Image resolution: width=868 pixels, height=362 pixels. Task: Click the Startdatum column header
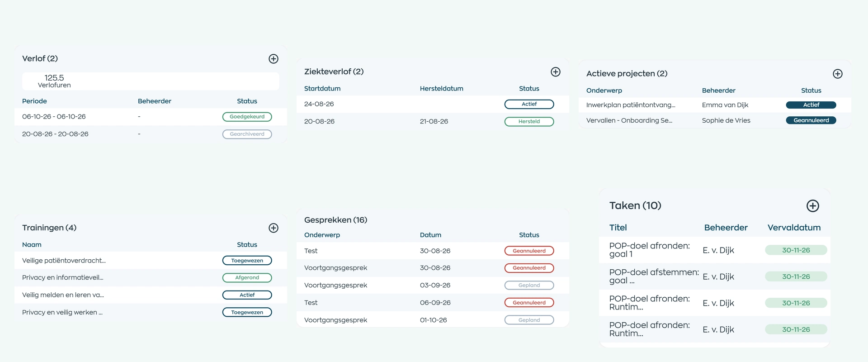322,89
